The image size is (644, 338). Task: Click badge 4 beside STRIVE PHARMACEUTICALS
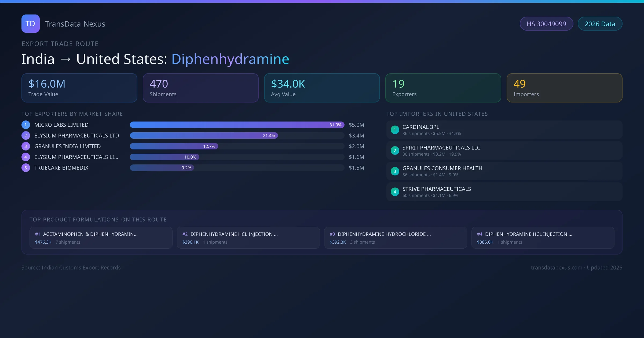coord(395,192)
